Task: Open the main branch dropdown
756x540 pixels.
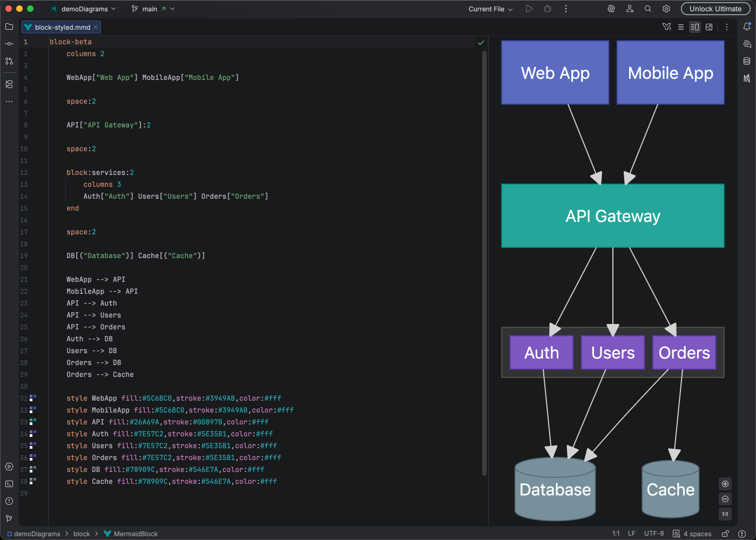Action: click(153, 9)
